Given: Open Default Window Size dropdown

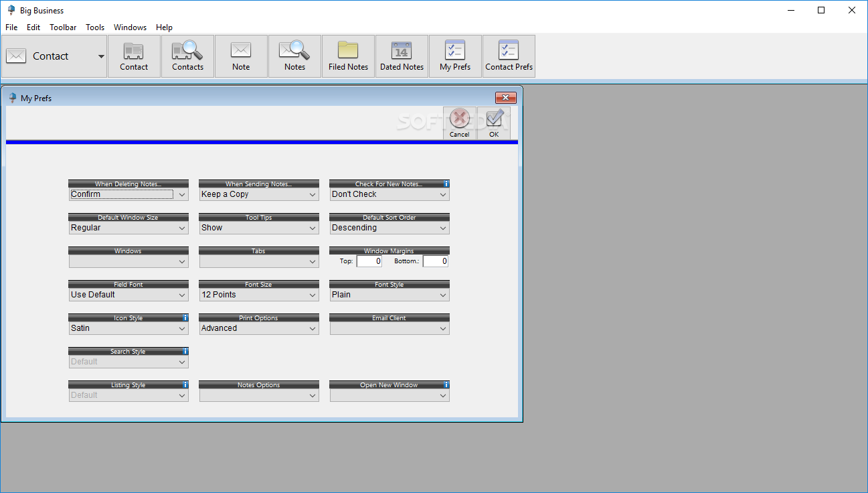Looking at the screenshot, I should [x=128, y=228].
